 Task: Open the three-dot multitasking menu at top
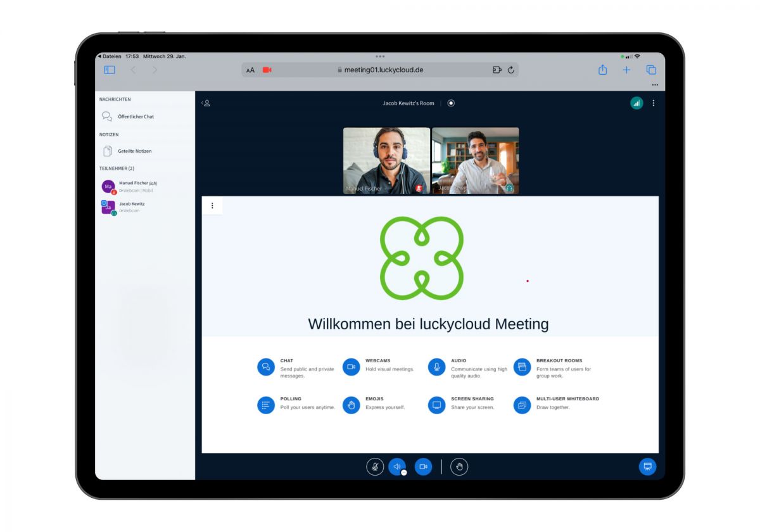[x=380, y=56]
